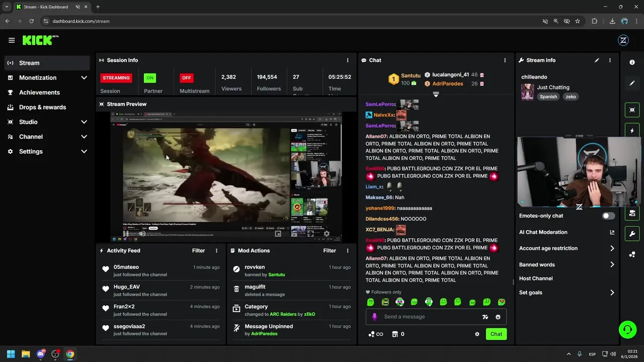Screen dimensions: 644x362
Task: Toggle Emotes-only chat switch
Action: click(x=608, y=216)
